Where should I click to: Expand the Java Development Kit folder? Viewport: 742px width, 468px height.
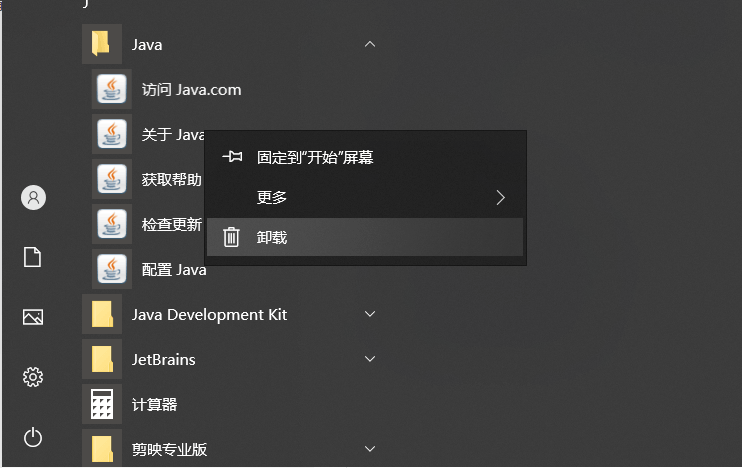pyautogui.click(x=370, y=314)
